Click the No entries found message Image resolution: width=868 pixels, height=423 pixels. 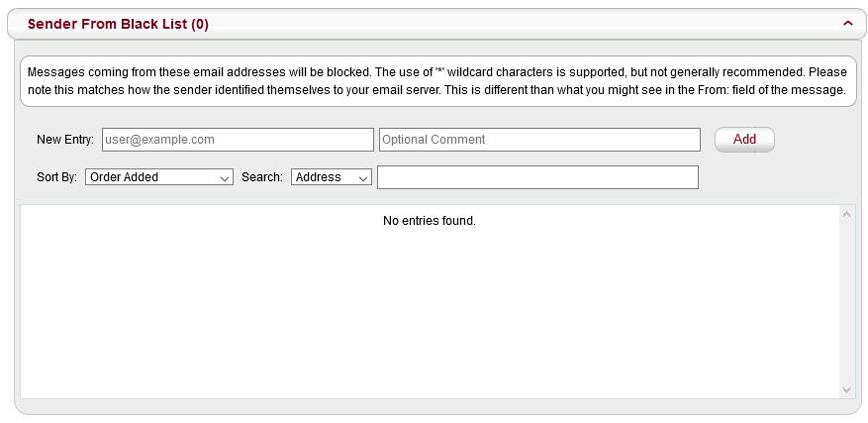(x=430, y=220)
